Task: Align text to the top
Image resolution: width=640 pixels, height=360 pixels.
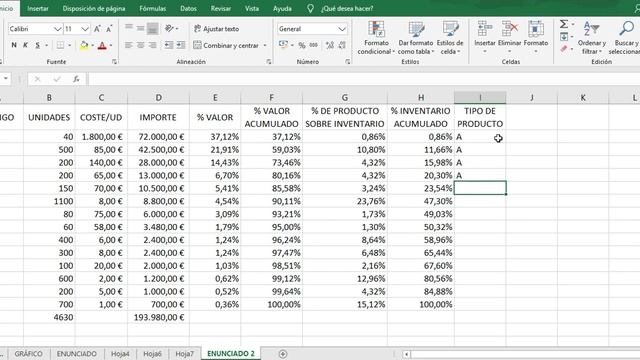Action: pyautogui.click(x=129, y=29)
